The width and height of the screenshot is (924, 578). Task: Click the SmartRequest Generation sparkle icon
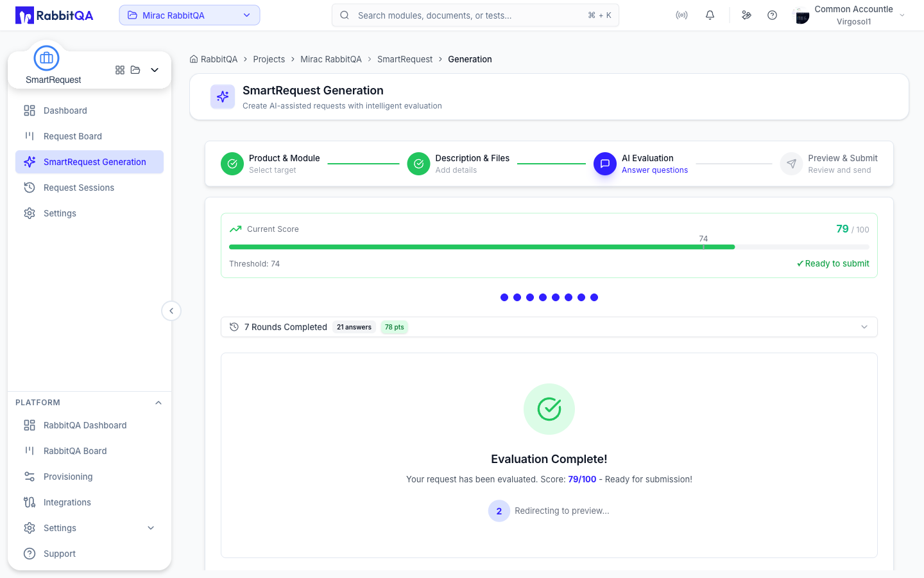(223, 97)
